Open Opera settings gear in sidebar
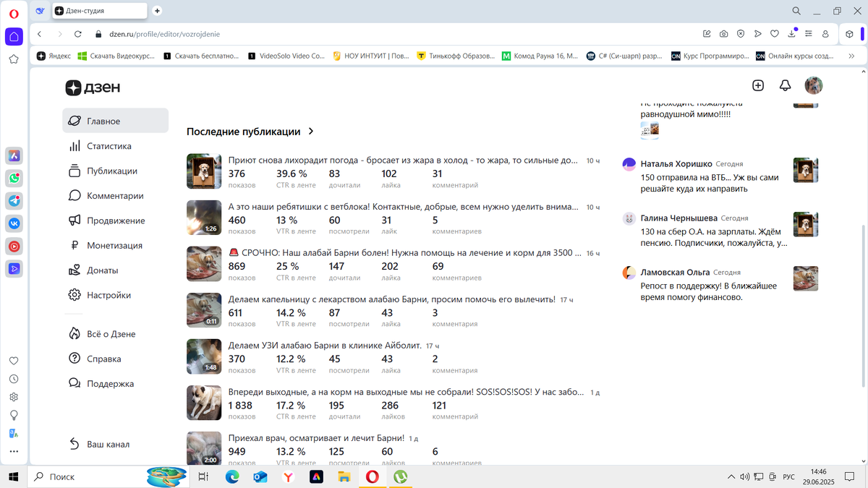This screenshot has width=868, height=488. click(14, 397)
